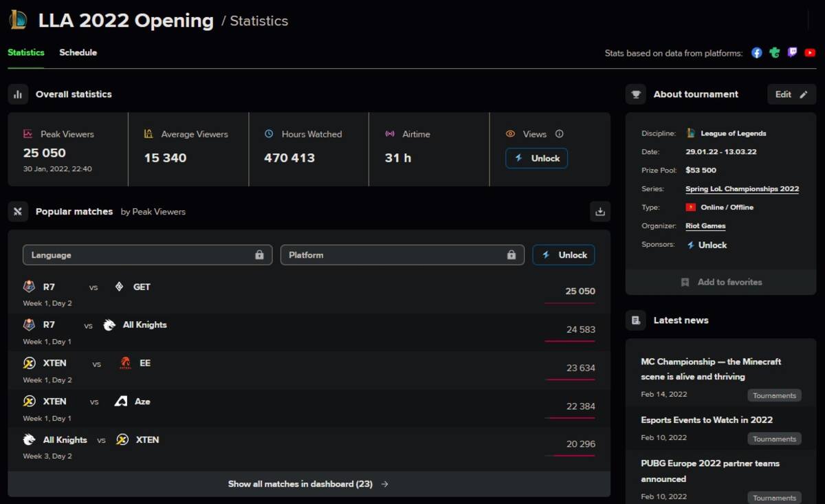Click the 29.01.22 - 13.03.22 date value

click(723, 152)
